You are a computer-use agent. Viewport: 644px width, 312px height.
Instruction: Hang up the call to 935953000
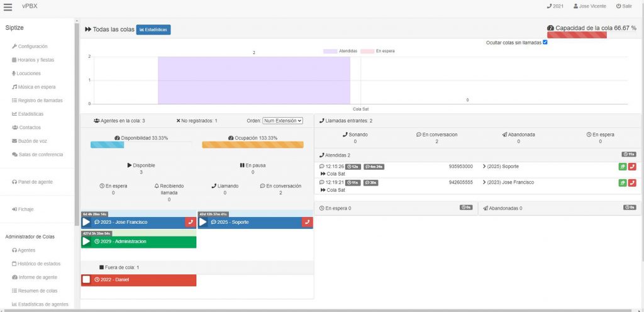point(632,167)
